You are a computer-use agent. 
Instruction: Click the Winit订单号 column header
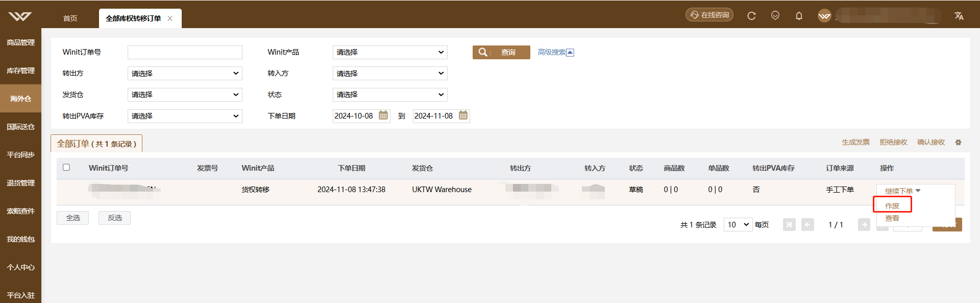coord(108,168)
